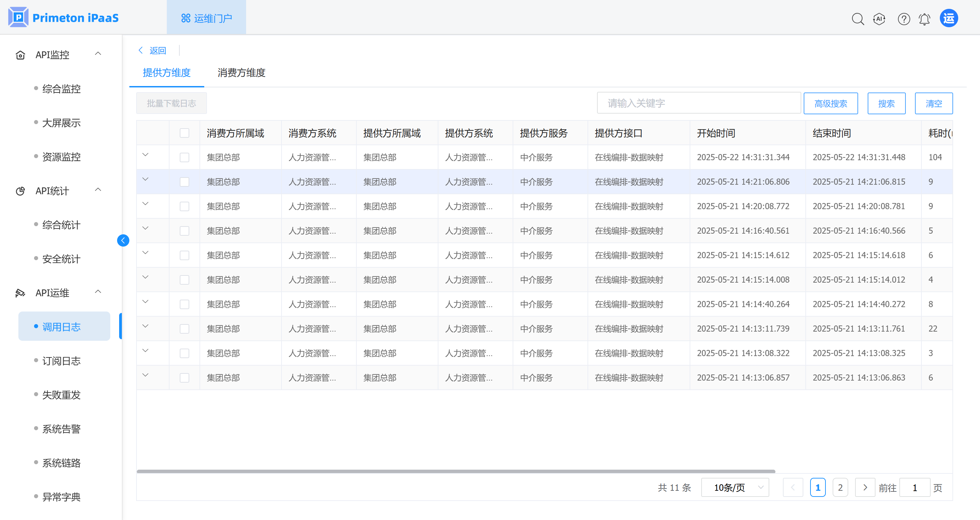
Task: Switch to the 消费方维度 tab
Action: tap(241, 72)
